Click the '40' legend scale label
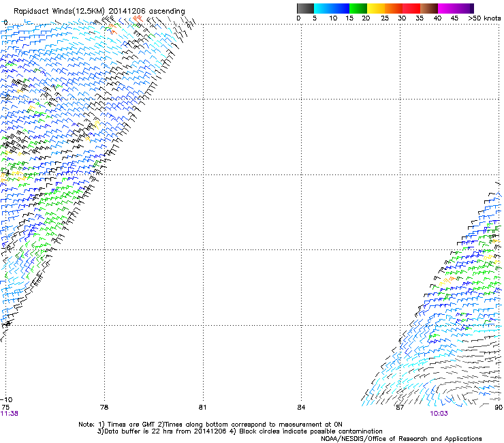This screenshot has height=443, width=504. [437, 18]
